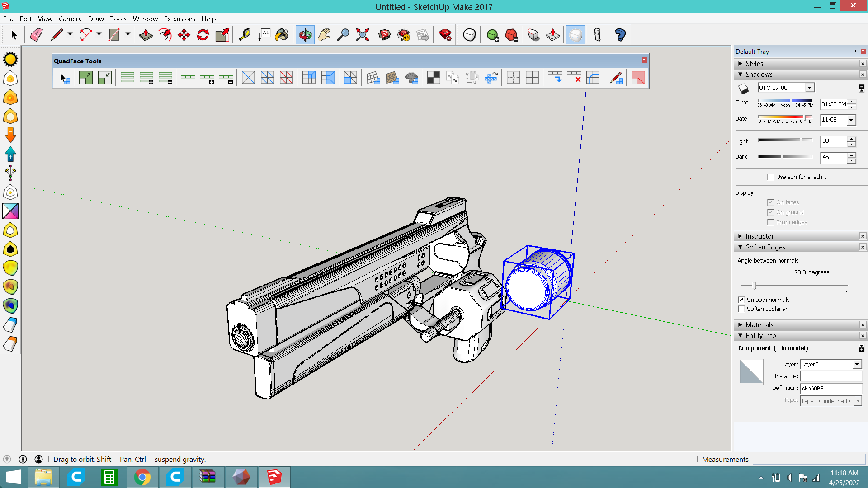Enable Soften coplanar checkbox
Viewport: 868px width, 488px height.
click(x=741, y=309)
